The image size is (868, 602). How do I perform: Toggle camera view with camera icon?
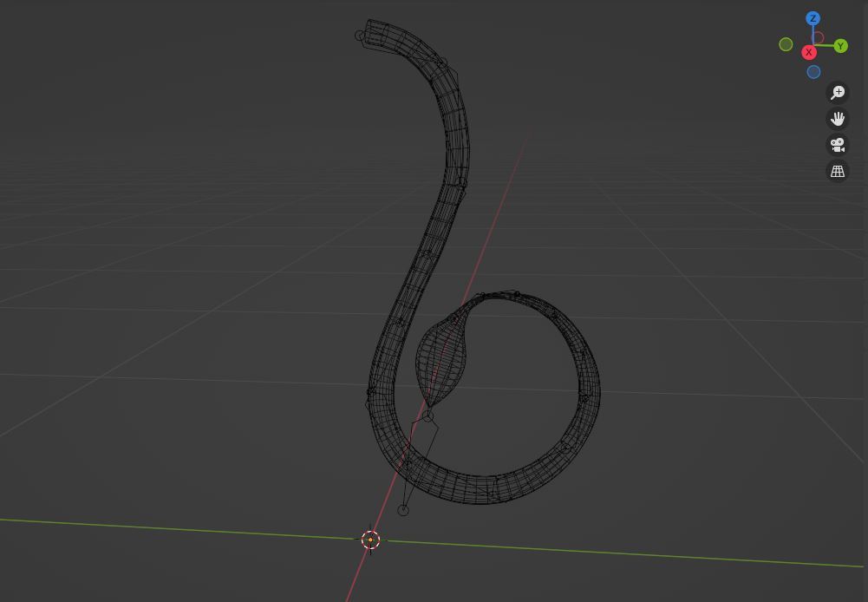point(838,145)
